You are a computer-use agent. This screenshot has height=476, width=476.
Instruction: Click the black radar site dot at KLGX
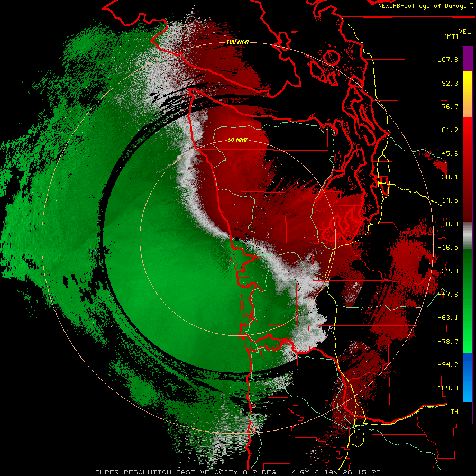[237, 239]
